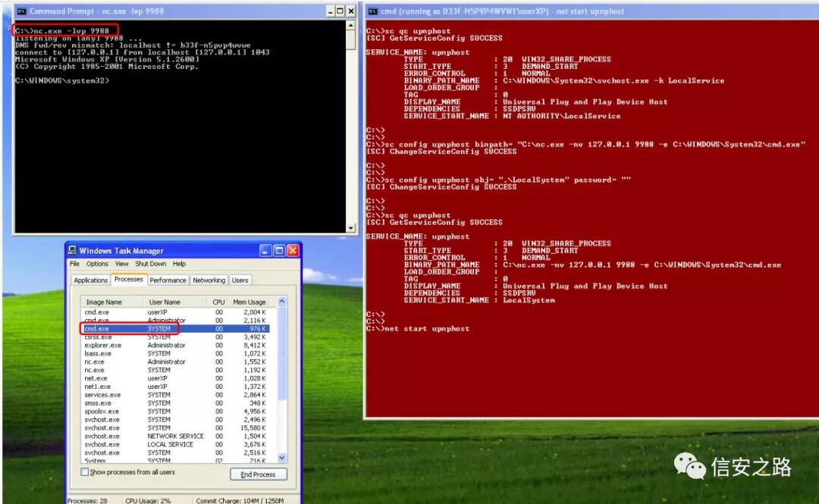Screen dimensions: 819x504
Task: Sort processes by CPU column
Action: coord(218,302)
